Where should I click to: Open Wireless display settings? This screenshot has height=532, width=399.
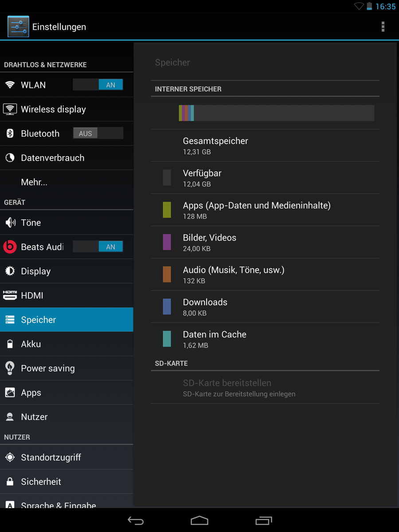coord(66,109)
